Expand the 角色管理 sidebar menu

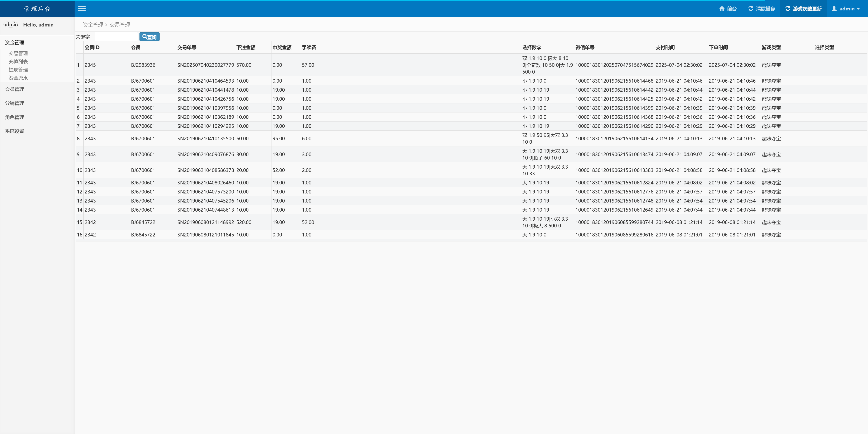coord(14,117)
